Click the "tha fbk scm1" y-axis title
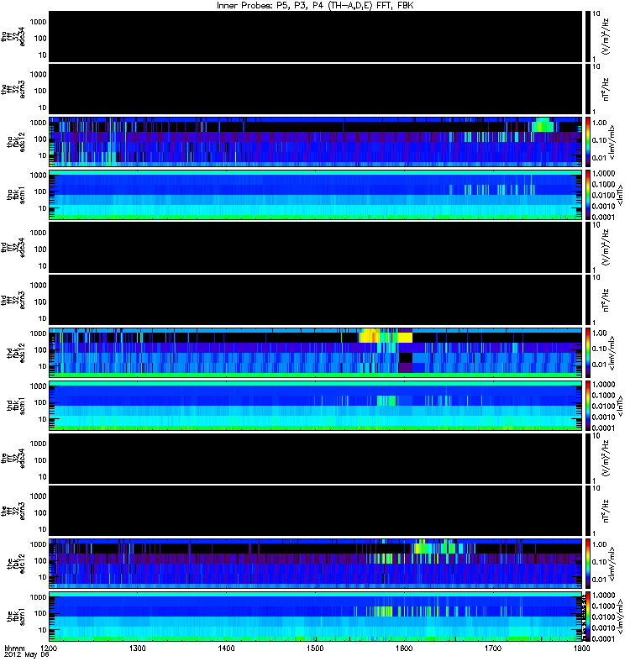 (16, 195)
